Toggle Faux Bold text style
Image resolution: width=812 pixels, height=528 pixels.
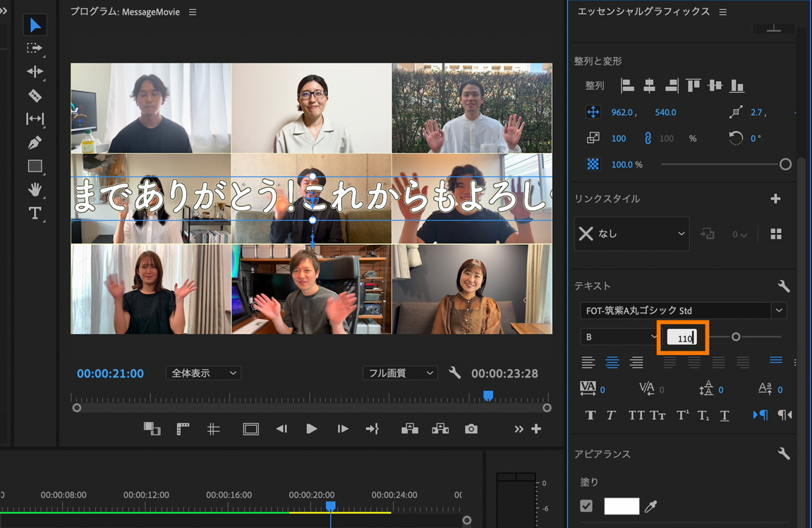(590, 415)
